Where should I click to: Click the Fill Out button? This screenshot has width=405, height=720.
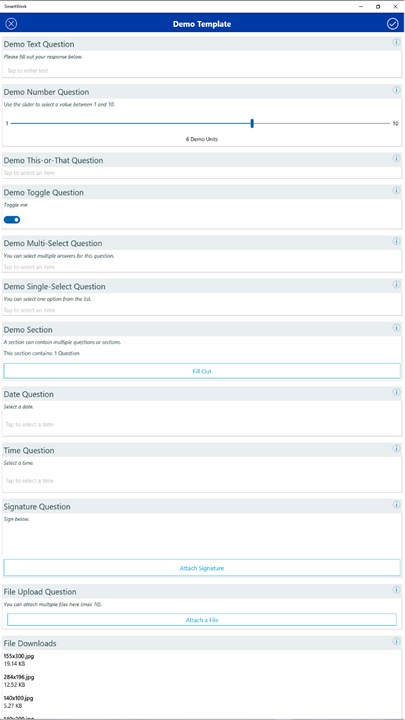(202, 371)
